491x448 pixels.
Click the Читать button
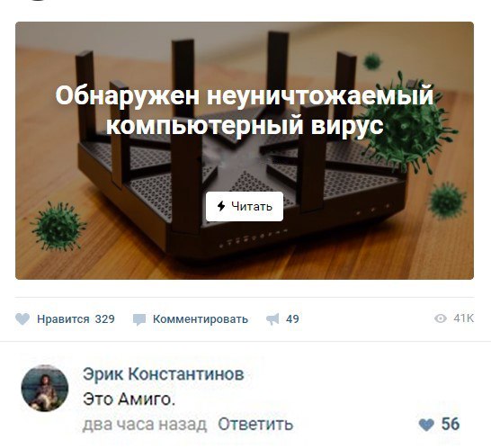tap(245, 206)
